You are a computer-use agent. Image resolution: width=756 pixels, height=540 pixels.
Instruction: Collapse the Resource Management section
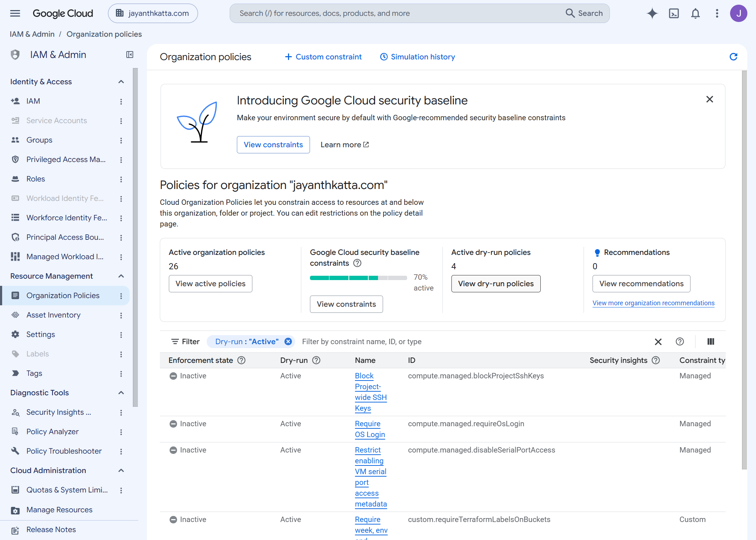click(x=121, y=276)
